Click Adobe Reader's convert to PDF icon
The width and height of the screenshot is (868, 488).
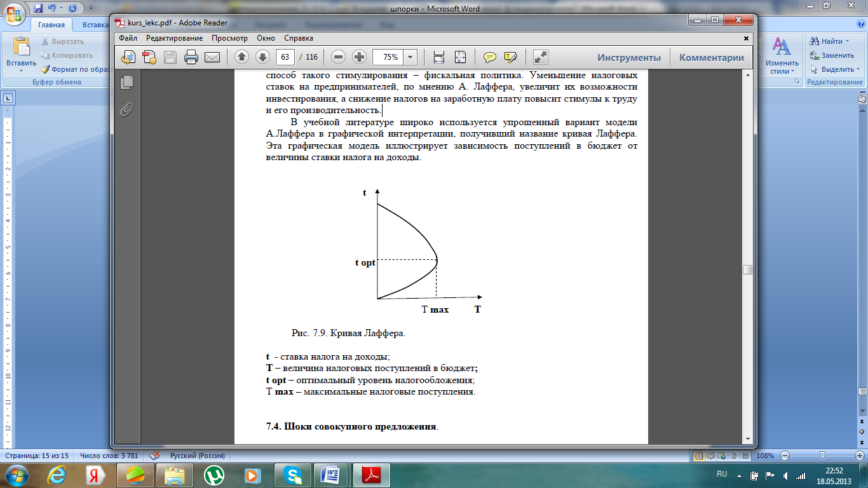(129, 57)
